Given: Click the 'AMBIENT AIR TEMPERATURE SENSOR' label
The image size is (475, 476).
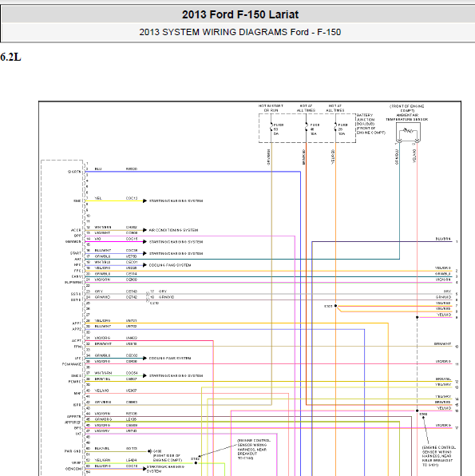Looking at the screenshot, I should pyautogui.click(x=406, y=117).
